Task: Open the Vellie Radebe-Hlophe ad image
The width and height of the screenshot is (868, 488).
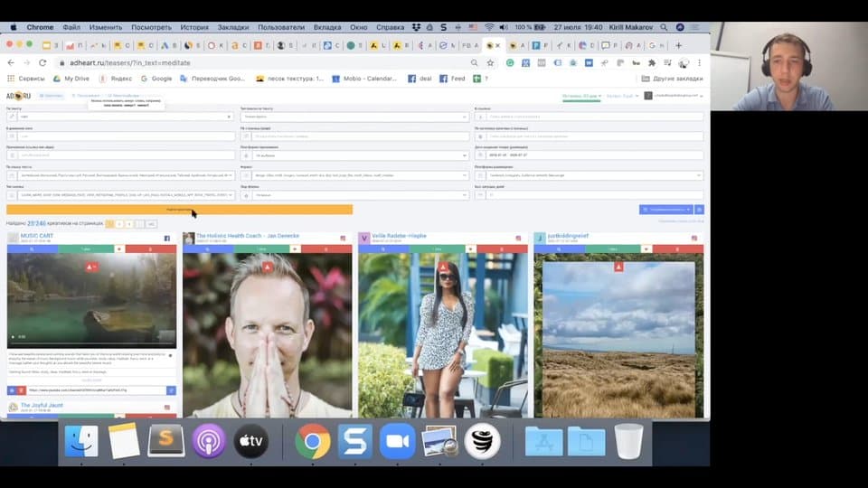Action: pos(443,335)
